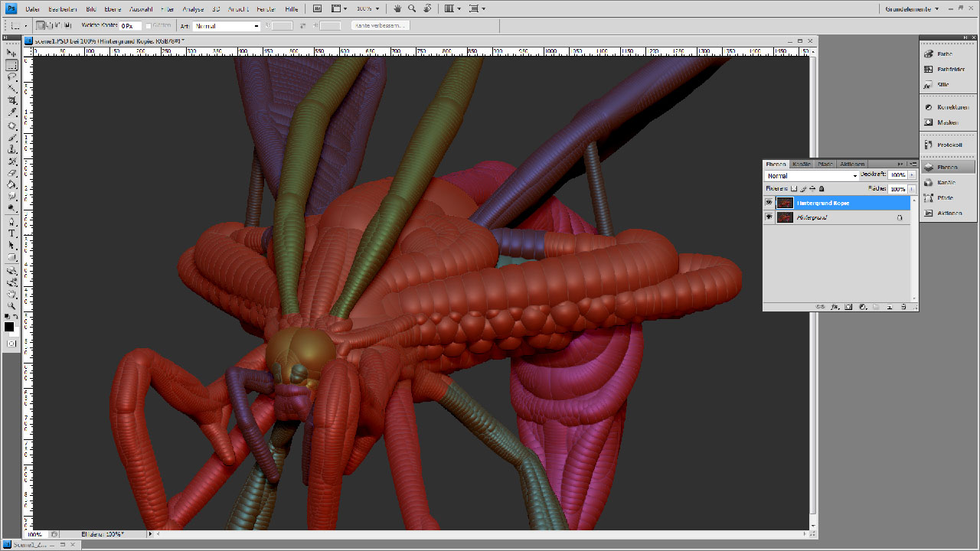The image size is (980, 551).
Task: Hide the Hintergrund Kopie layer
Action: 769,203
